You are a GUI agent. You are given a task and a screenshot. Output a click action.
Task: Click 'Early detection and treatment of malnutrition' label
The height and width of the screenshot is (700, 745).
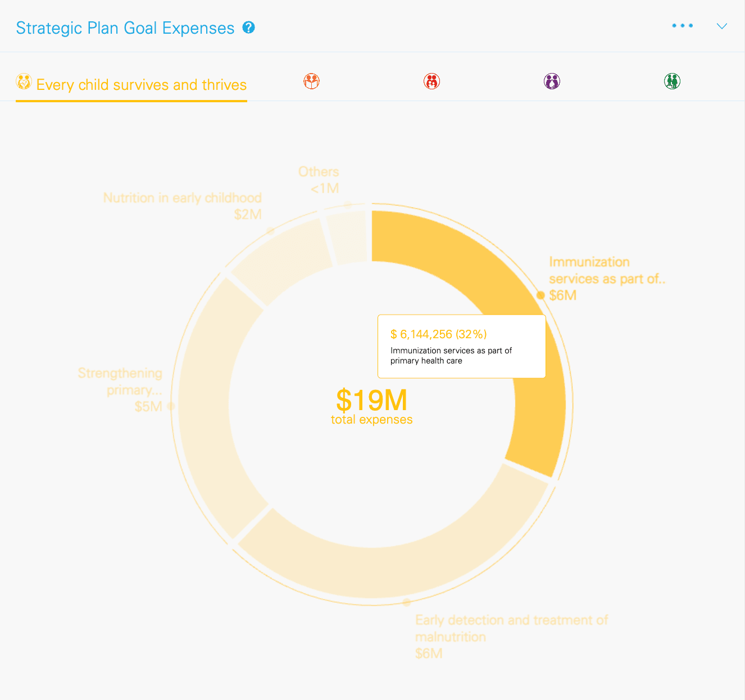click(510, 628)
